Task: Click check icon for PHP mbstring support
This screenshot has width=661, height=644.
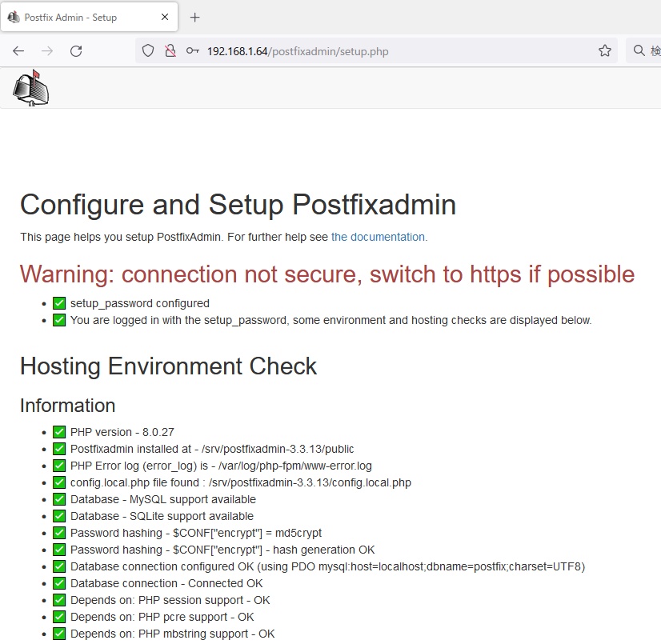Action: (x=59, y=634)
